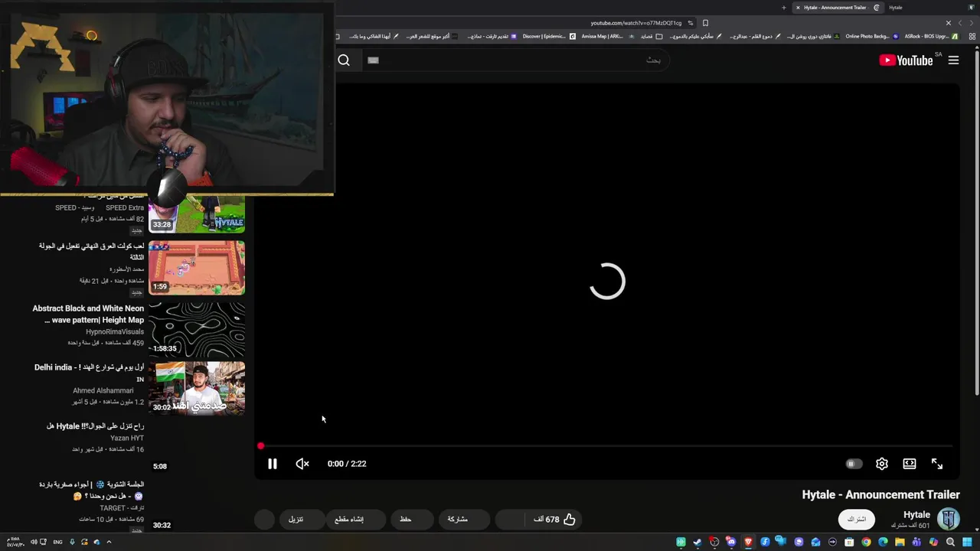Like the video with 678 thumbs-up

(554, 520)
